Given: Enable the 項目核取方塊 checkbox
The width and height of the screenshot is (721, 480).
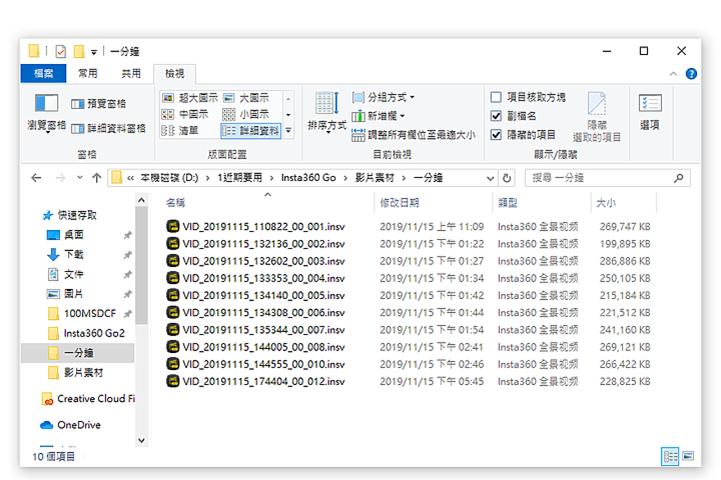Looking at the screenshot, I should pos(496,98).
